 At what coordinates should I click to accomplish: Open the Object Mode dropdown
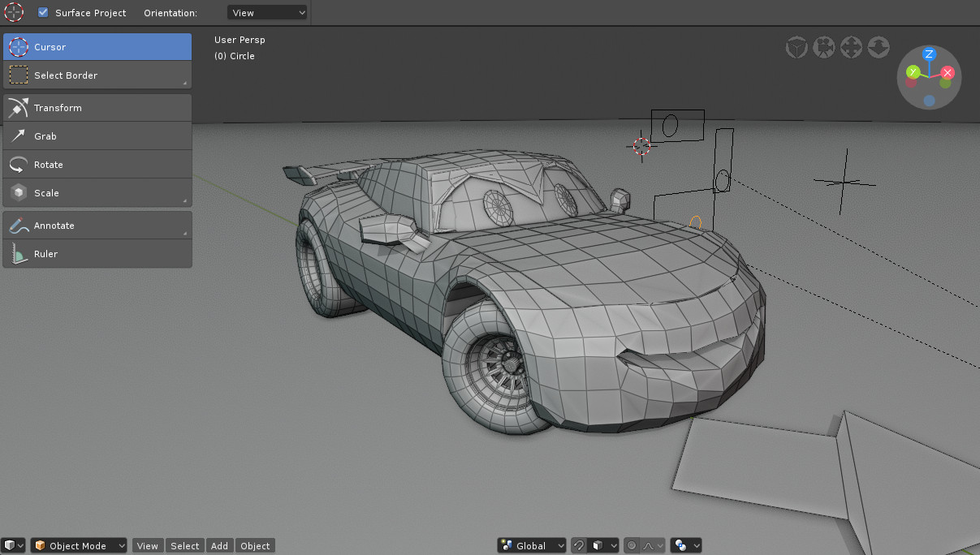(79, 545)
